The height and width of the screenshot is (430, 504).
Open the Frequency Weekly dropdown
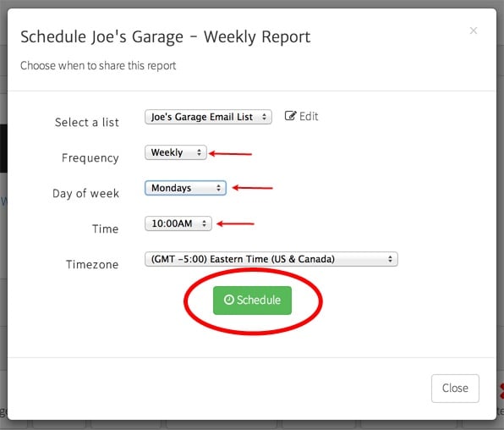176,152
